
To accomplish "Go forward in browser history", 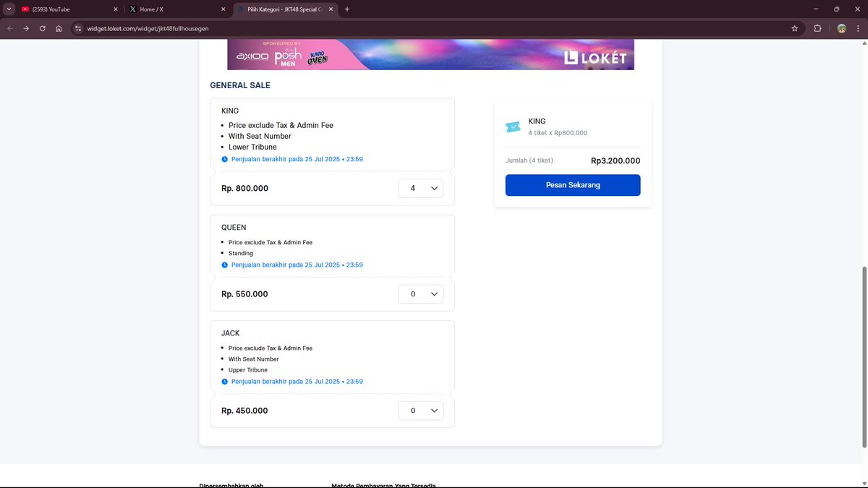I will [26, 28].
